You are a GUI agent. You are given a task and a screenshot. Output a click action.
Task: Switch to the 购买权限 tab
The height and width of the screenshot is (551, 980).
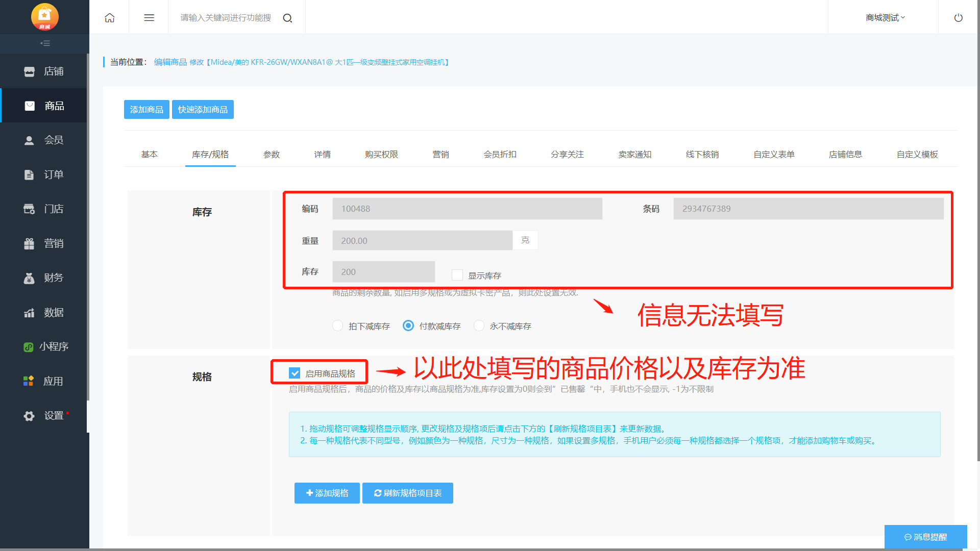tap(382, 154)
